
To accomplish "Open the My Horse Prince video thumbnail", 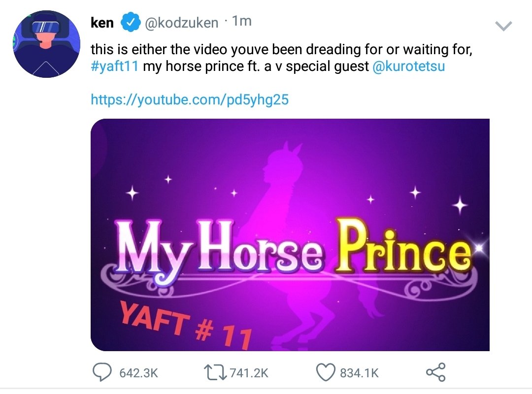I will click(290, 235).
